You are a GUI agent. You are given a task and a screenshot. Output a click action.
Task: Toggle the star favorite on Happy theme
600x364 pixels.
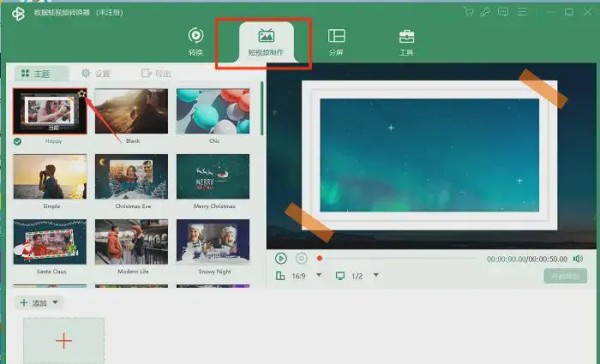point(81,93)
